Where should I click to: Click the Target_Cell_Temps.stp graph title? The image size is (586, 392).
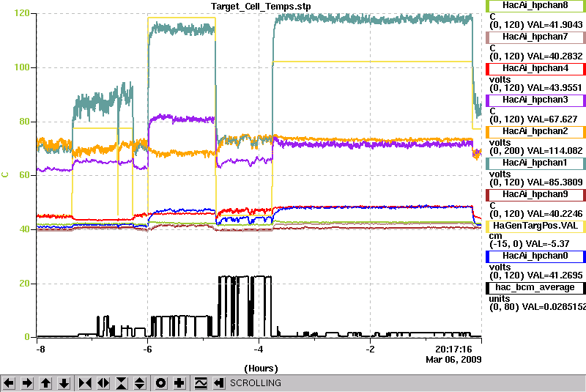[x=261, y=7]
